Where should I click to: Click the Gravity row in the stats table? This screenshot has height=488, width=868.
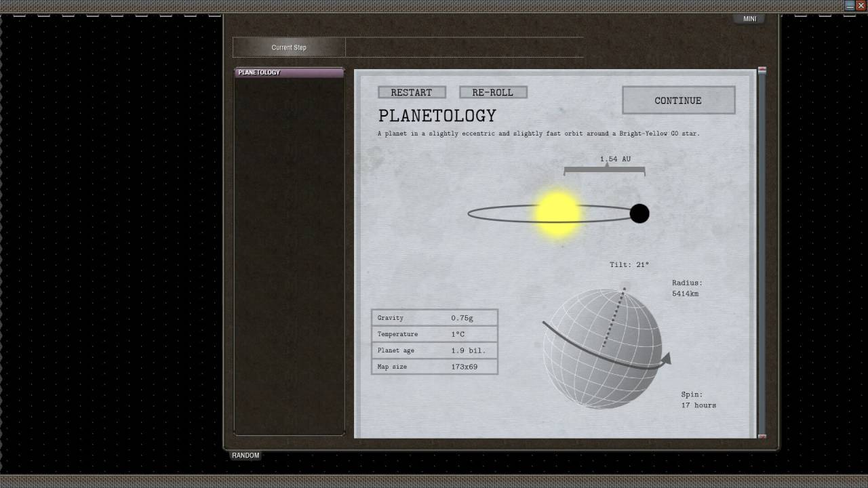click(x=434, y=318)
